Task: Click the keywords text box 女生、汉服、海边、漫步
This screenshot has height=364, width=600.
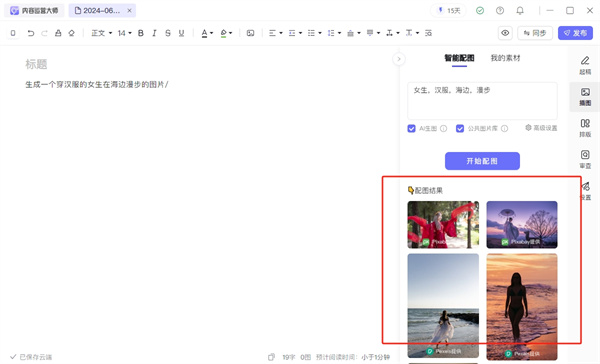Action: 482,101
